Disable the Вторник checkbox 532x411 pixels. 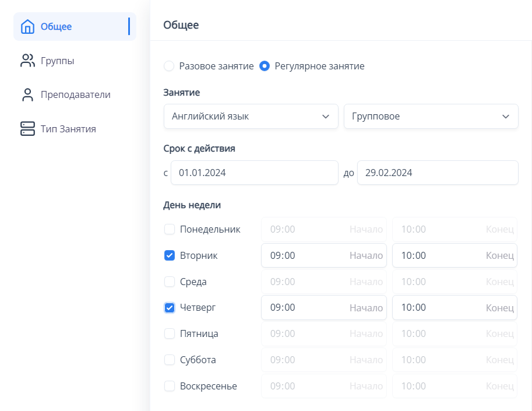click(170, 255)
